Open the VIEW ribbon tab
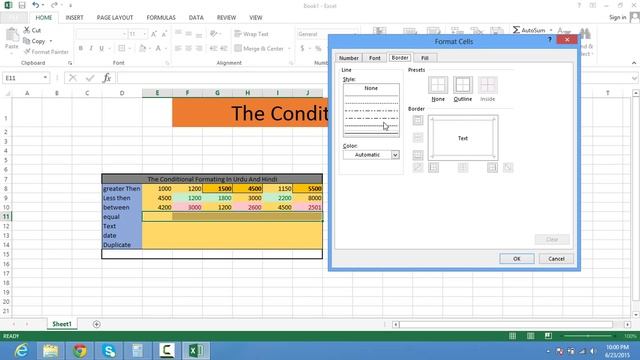640x360 pixels. coord(256,18)
